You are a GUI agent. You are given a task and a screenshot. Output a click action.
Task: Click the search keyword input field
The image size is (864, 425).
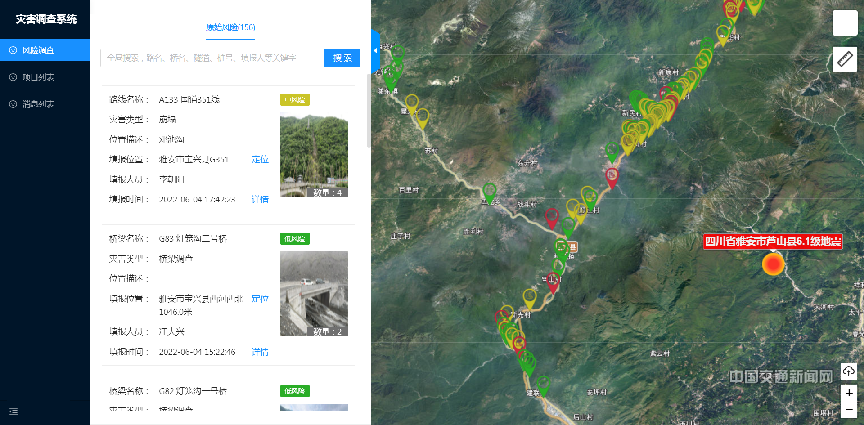pyautogui.click(x=210, y=58)
